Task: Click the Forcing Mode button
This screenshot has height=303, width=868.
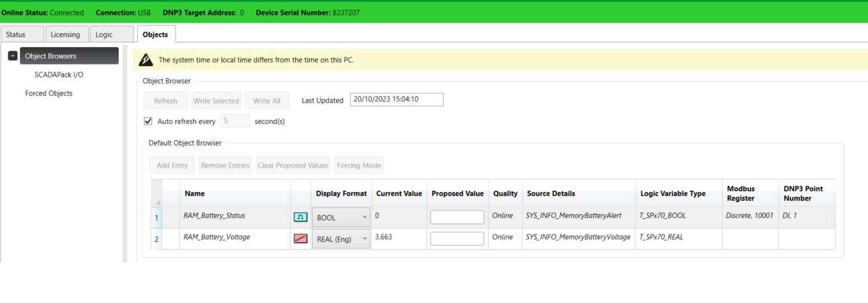Action: [x=359, y=165]
